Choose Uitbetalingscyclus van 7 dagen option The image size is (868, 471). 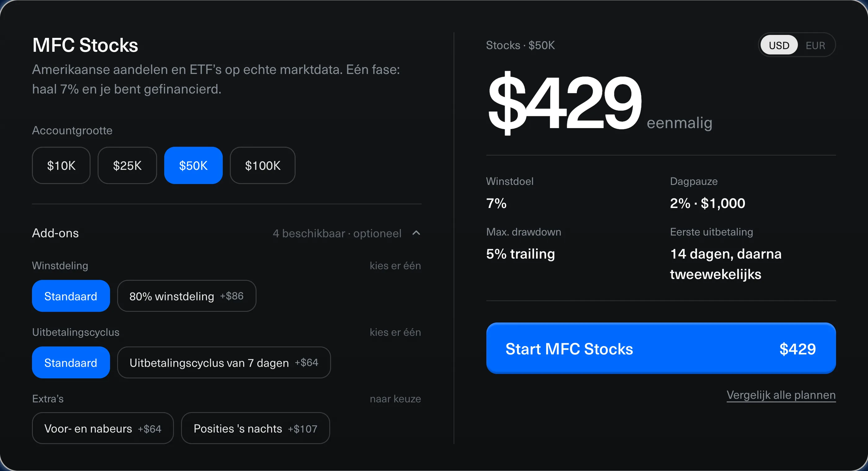tap(224, 363)
